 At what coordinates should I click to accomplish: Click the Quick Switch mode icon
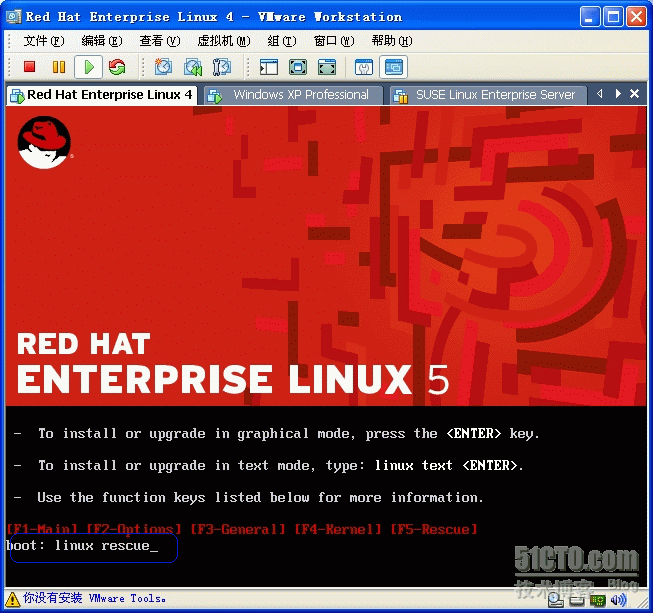(x=327, y=67)
